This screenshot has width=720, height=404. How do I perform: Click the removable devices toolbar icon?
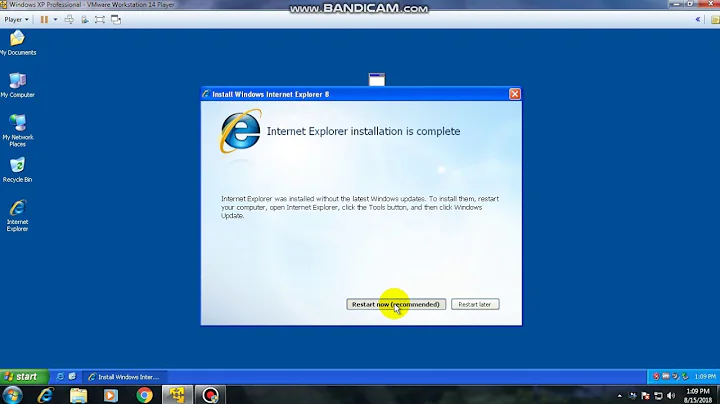[x=84, y=20]
